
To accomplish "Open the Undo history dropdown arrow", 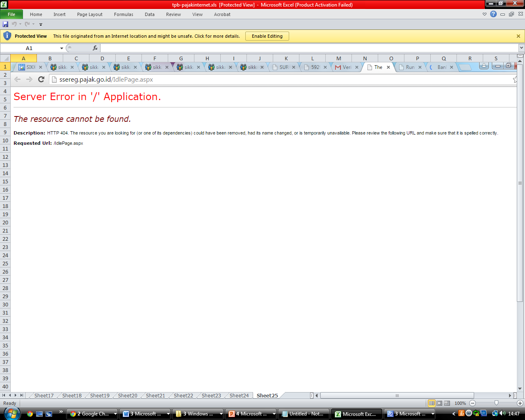I will coord(20,24).
